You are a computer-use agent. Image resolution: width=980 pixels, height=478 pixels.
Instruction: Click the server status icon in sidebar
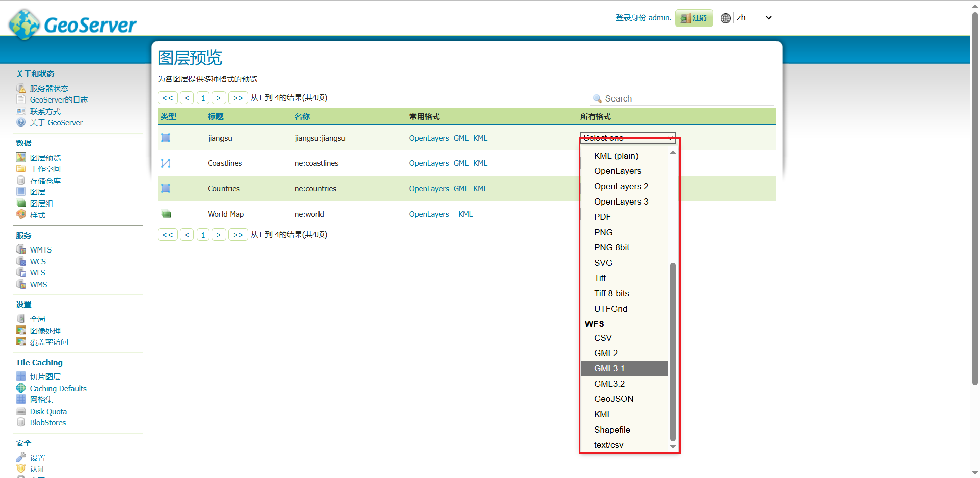click(x=21, y=88)
